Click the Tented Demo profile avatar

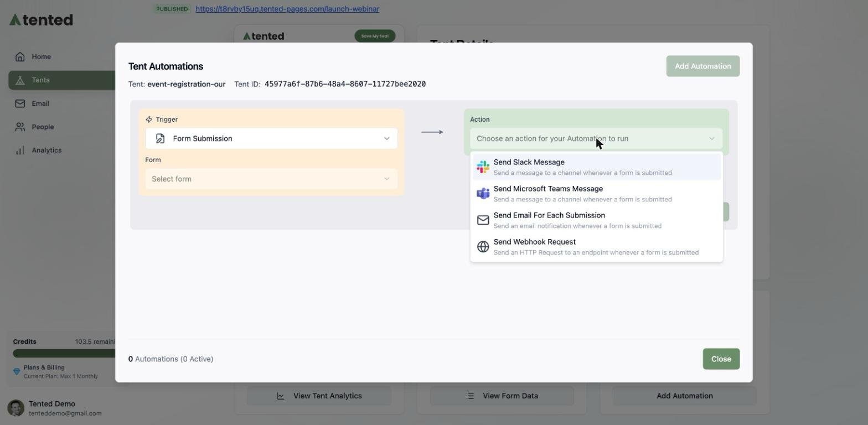(x=15, y=408)
